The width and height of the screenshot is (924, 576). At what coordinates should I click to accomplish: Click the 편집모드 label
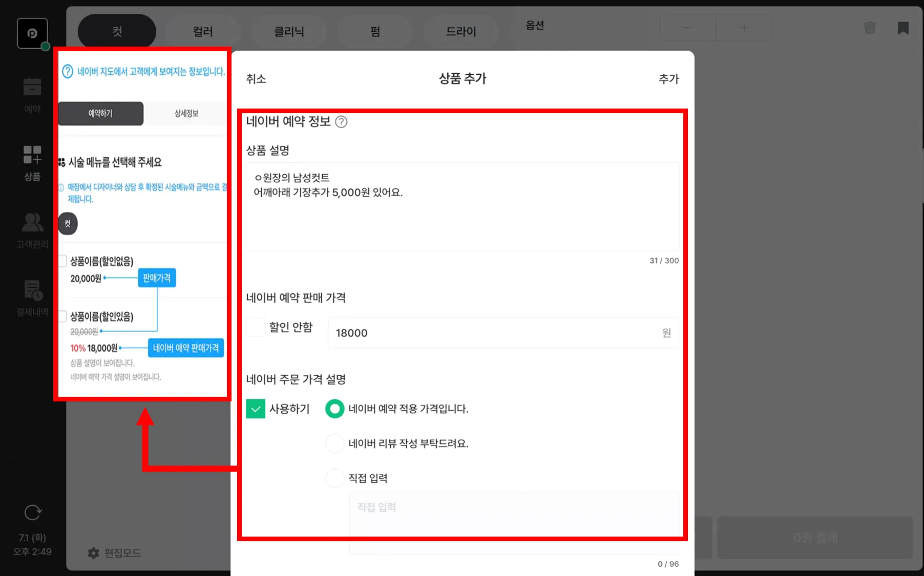tap(122, 553)
